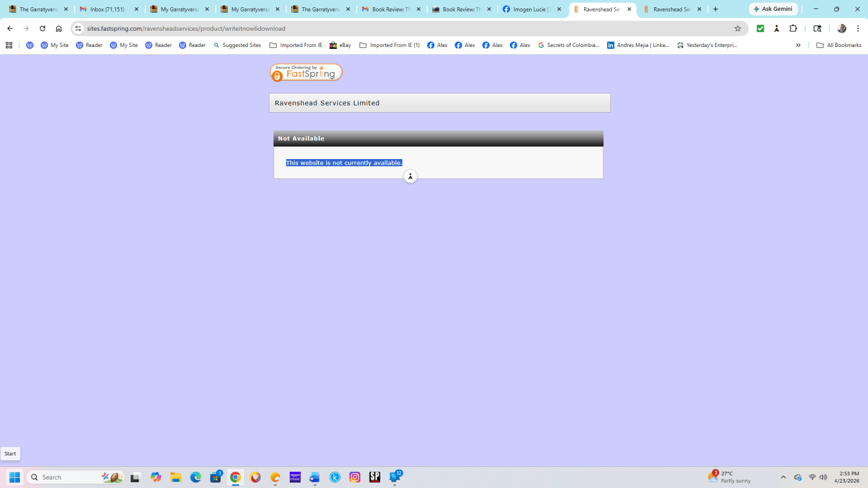868x488 pixels.
Task: Click the accessibility icon below the Not Available box
Action: pyautogui.click(x=410, y=176)
